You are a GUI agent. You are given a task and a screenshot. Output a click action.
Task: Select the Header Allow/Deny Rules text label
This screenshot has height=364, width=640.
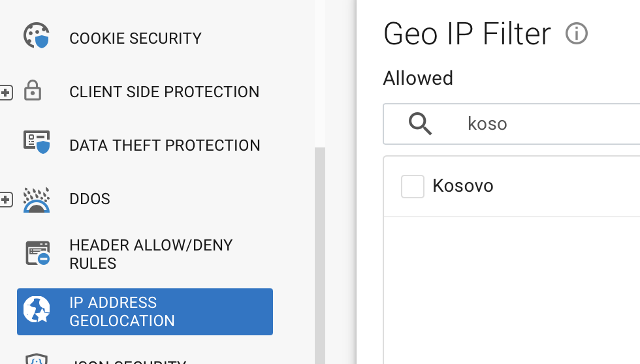pos(151,254)
